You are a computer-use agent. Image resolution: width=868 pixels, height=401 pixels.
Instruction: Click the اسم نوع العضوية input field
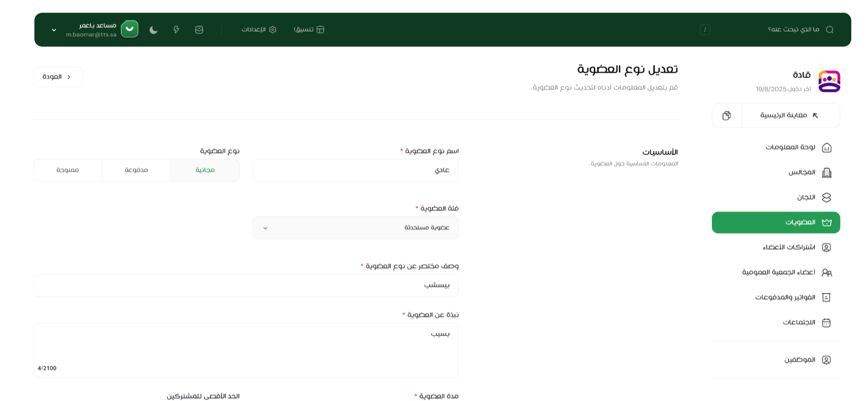coord(355,170)
